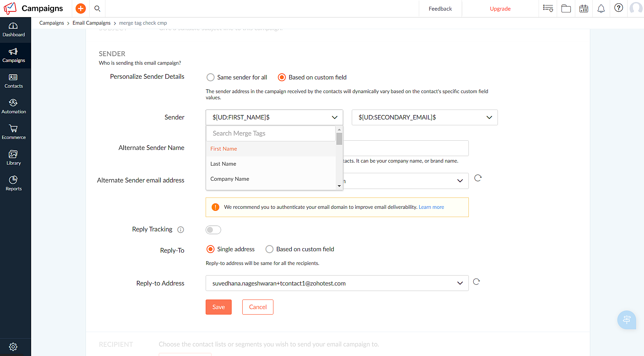Click the orange create new plus icon
The height and width of the screenshot is (356, 644).
80,9
